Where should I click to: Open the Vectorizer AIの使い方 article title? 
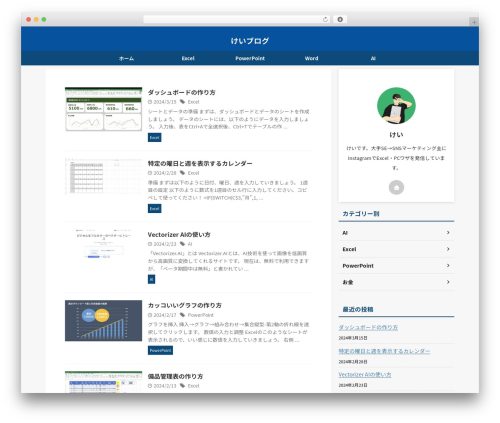click(179, 234)
